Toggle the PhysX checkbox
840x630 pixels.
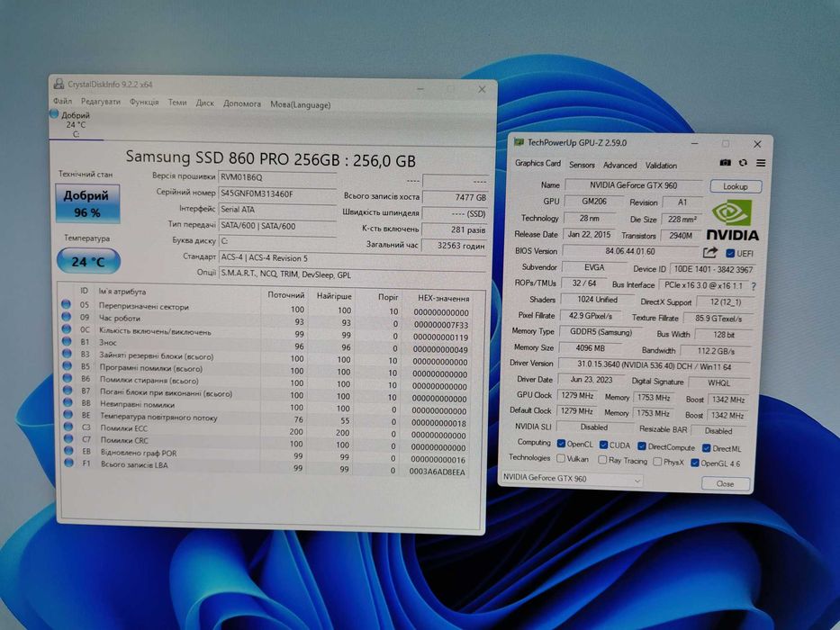pyautogui.click(x=657, y=461)
